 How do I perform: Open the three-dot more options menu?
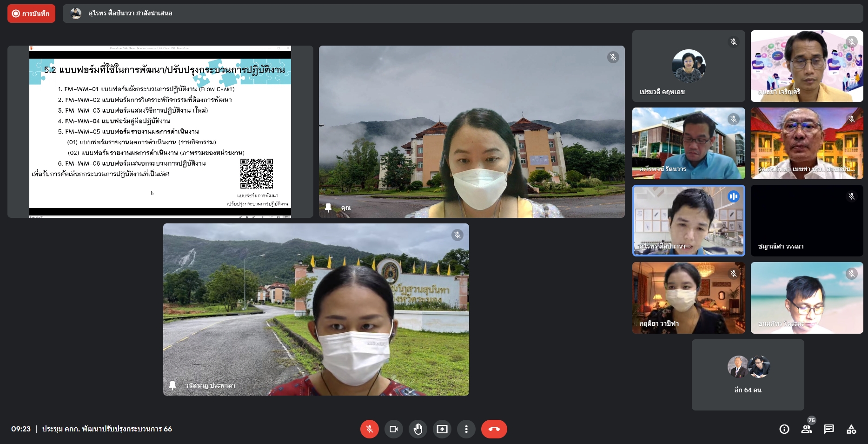coord(466,429)
